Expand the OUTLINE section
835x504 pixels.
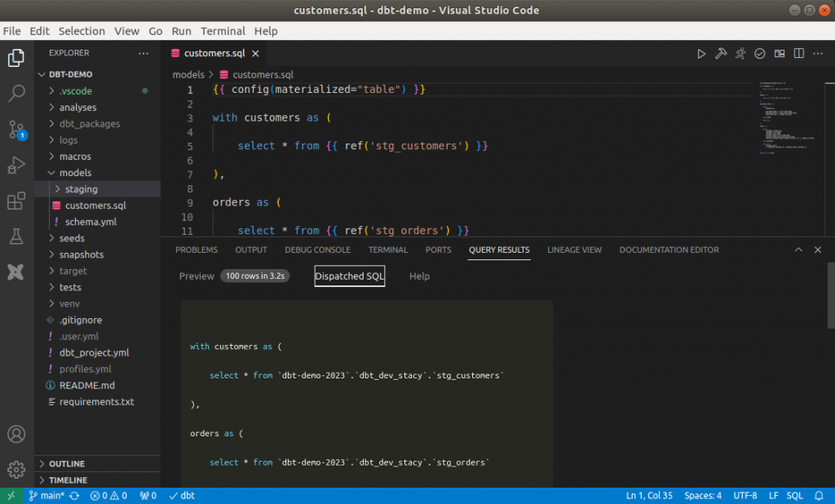98,463
